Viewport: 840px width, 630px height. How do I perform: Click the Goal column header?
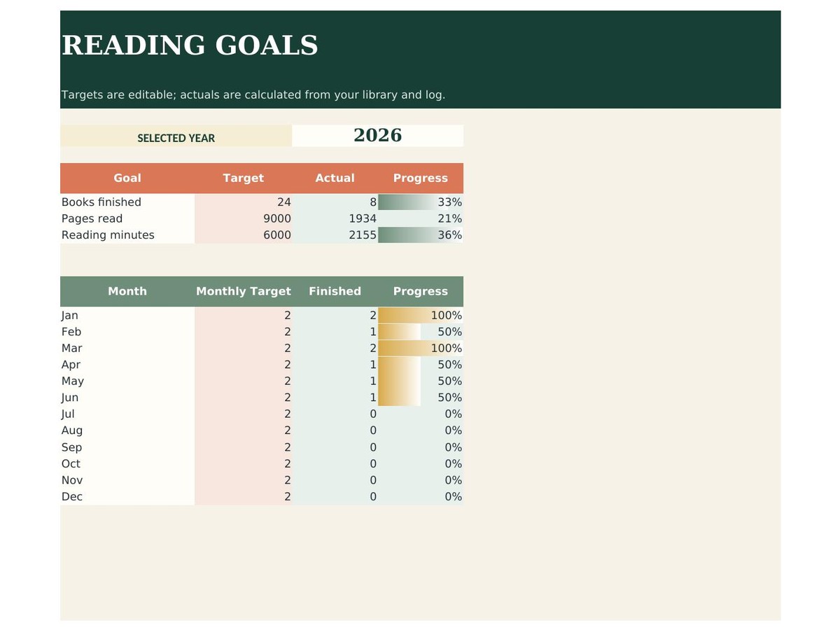(x=127, y=178)
